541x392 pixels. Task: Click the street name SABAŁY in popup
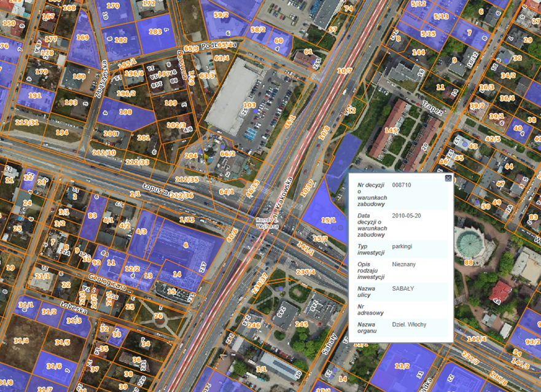point(403,288)
